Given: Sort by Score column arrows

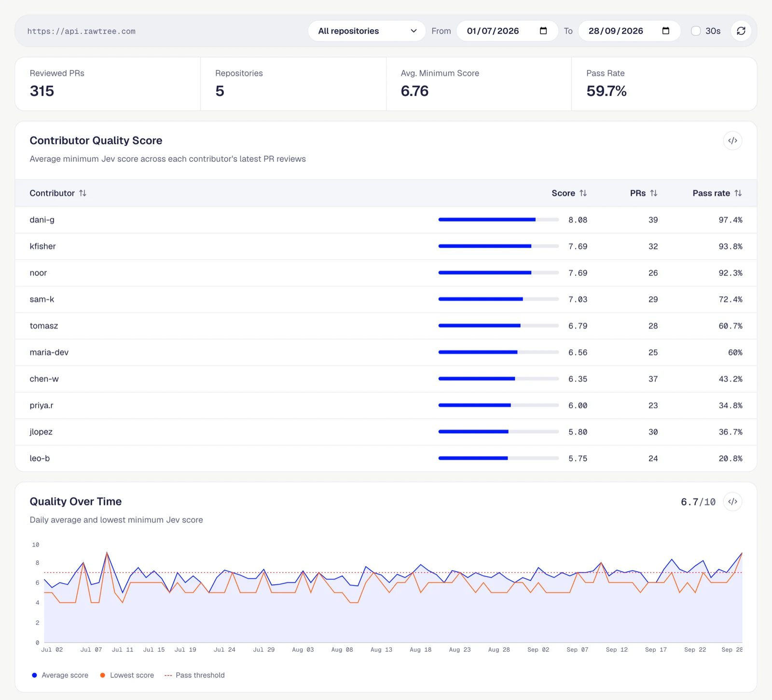Looking at the screenshot, I should click(583, 193).
